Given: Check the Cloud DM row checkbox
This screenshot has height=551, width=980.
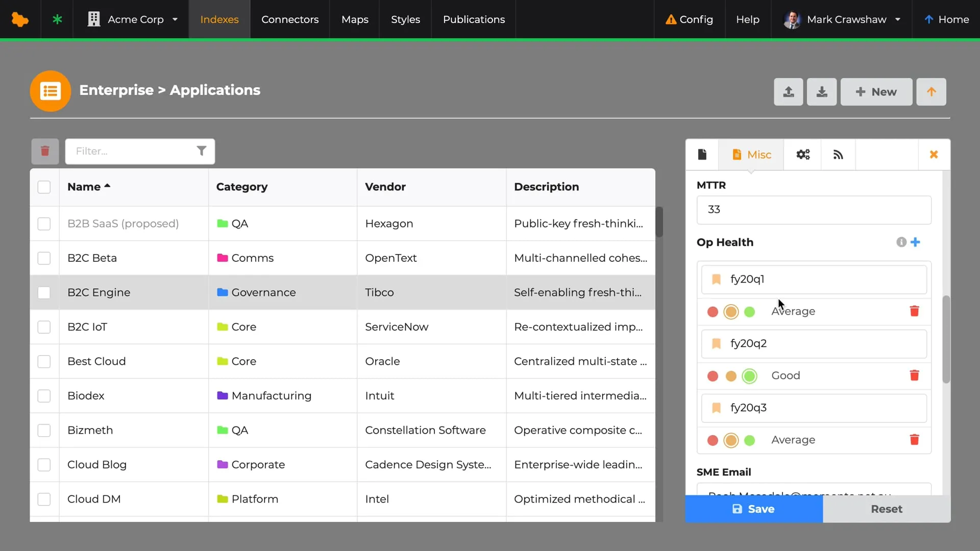Looking at the screenshot, I should click(x=44, y=499).
